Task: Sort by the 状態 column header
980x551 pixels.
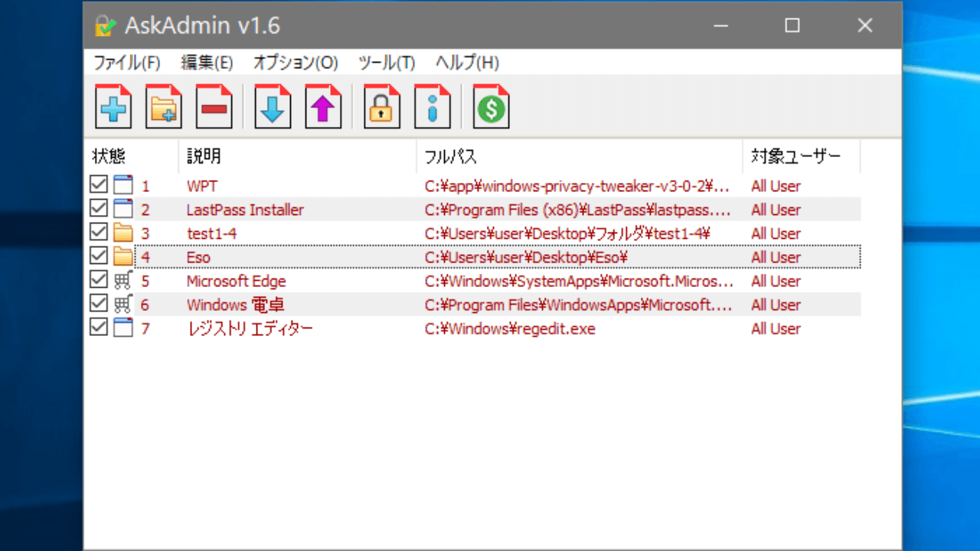Action: tap(131, 156)
